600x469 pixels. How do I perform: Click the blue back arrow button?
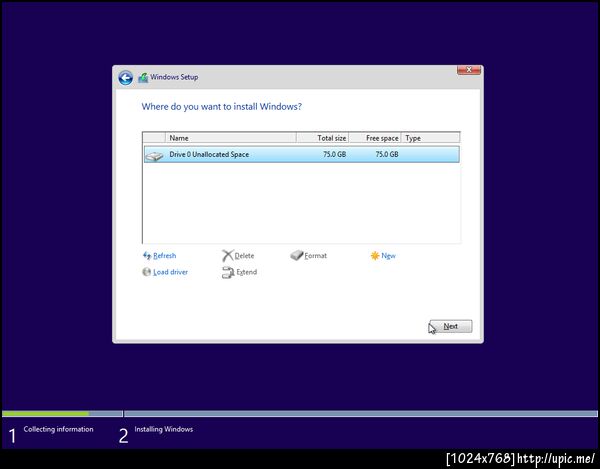[x=126, y=78]
